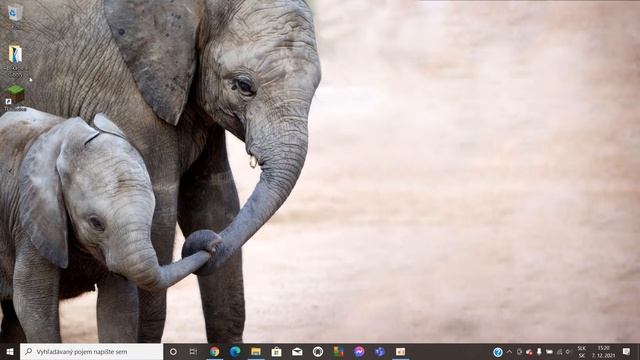Click the taskbar search box
The image size is (640, 360).
[x=91, y=351]
